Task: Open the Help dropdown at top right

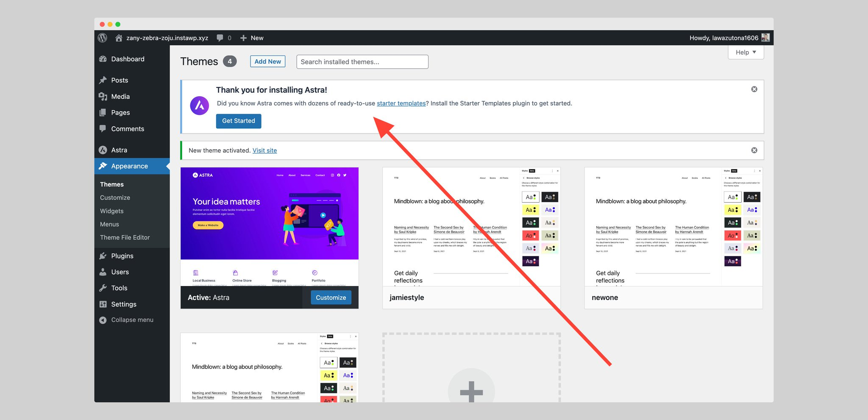Action: (746, 52)
